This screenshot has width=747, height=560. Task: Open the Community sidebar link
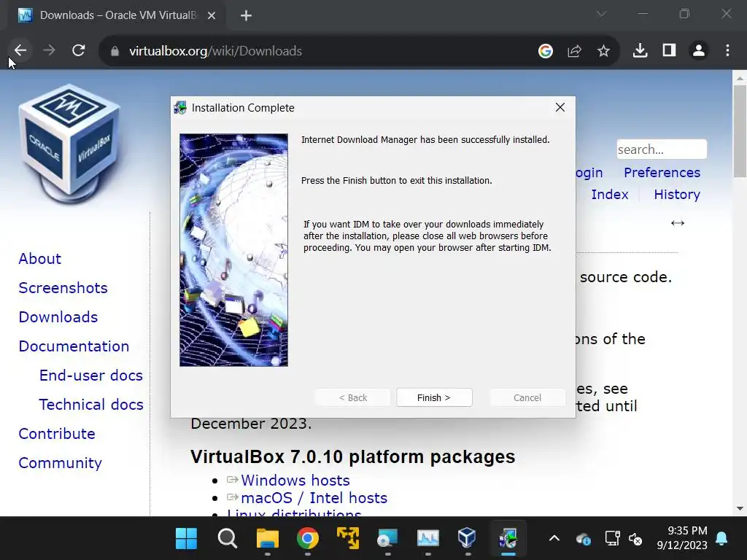click(x=60, y=462)
